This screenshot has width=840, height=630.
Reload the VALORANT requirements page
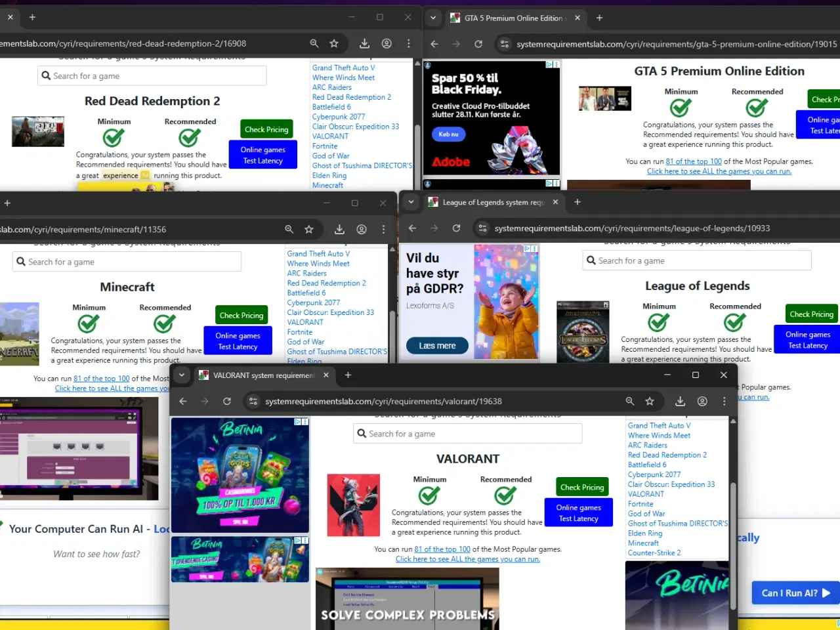click(227, 401)
